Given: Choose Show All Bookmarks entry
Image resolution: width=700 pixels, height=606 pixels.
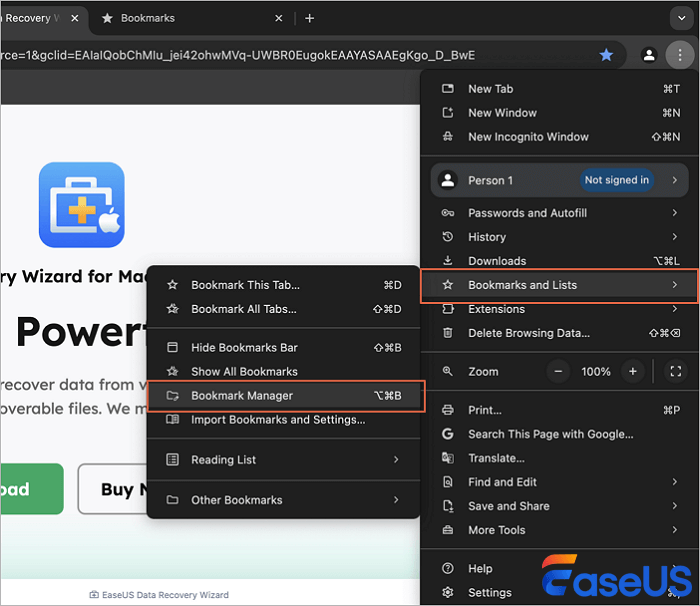Looking at the screenshot, I should pyautogui.click(x=244, y=372).
